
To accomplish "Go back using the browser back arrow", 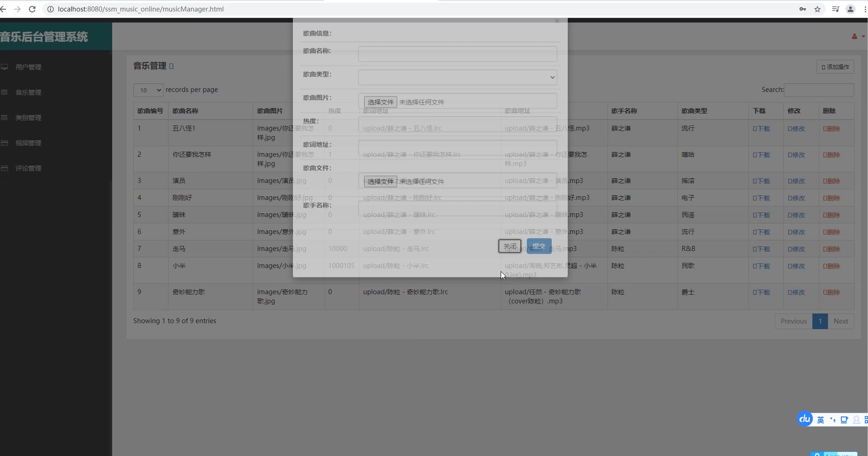I will [3, 9].
